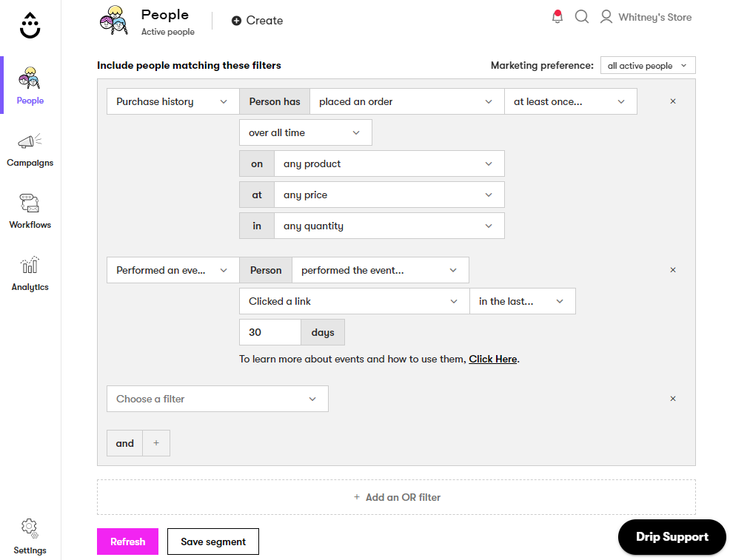Open the 'Clicked a link' event dropdown

[353, 301]
